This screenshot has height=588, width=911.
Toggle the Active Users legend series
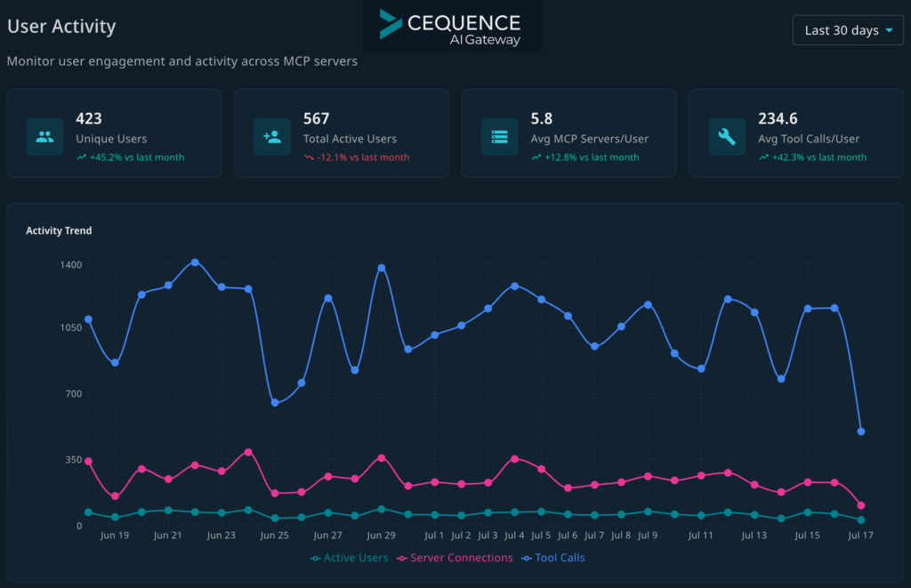[x=349, y=558]
